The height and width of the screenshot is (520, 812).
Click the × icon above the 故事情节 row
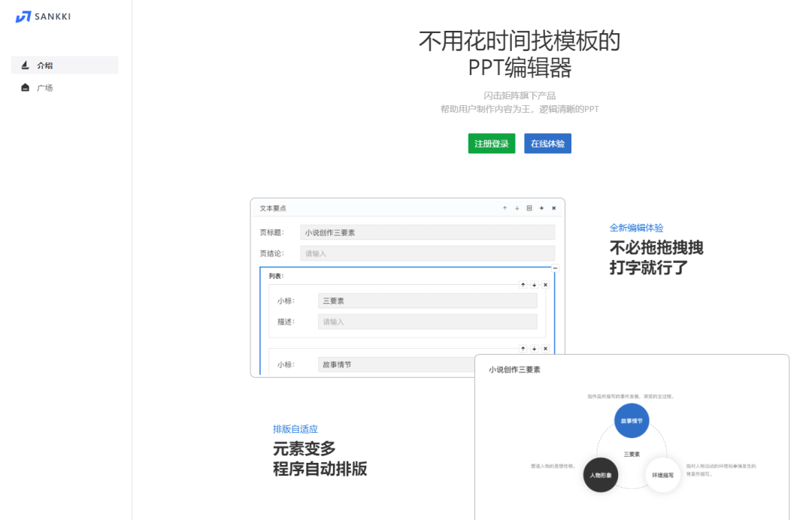pos(546,348)
